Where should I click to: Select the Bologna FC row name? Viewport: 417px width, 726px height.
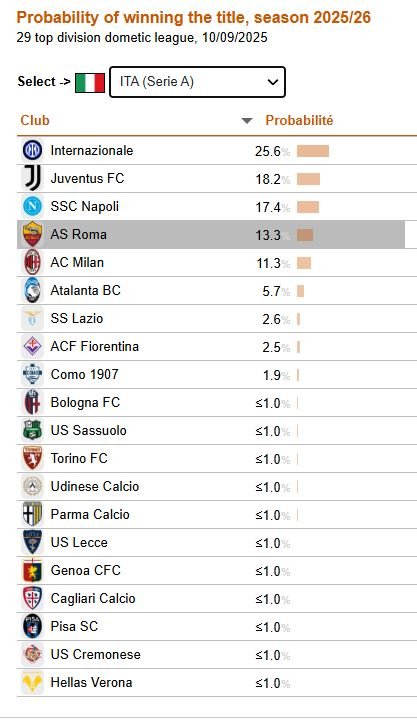pyautogui.click(x=85, y=402)
